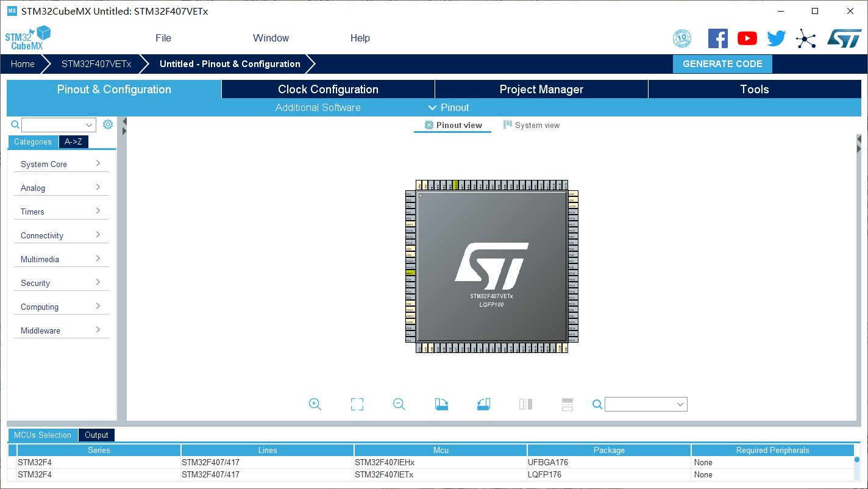The width and height of the screenshot is (868, 489).
Task: Select the STM32F407IEHx cell
Action: click(x=441, y=462)
